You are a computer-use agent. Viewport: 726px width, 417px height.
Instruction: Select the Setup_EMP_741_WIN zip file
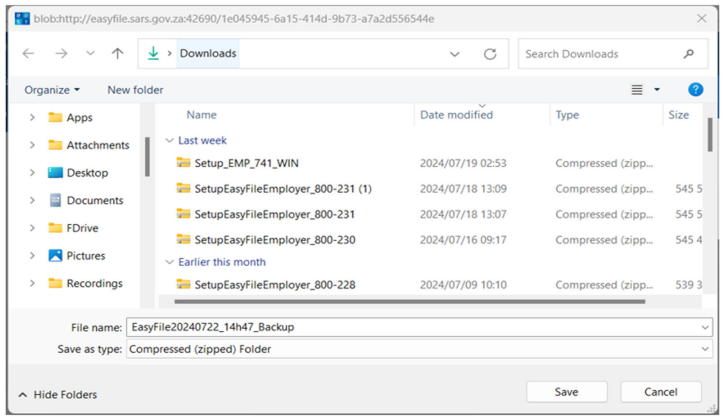click(246, 163)
